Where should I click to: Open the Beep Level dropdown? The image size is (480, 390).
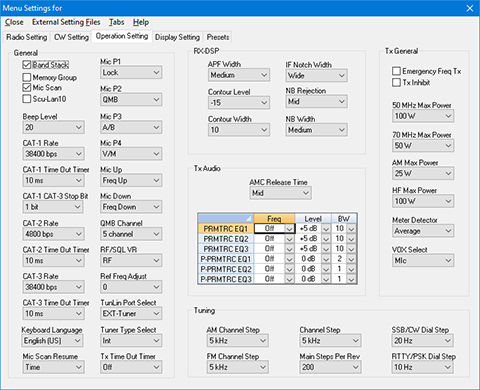[x=53, y=127]
